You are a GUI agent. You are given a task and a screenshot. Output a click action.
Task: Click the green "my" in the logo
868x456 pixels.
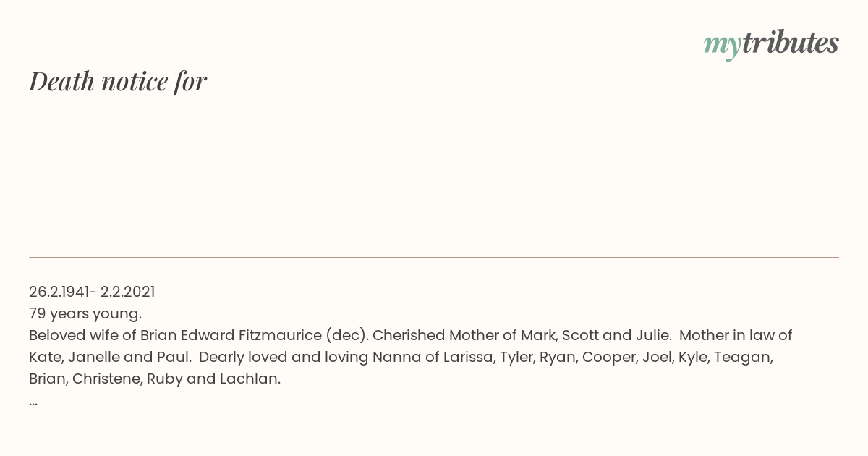722,45
